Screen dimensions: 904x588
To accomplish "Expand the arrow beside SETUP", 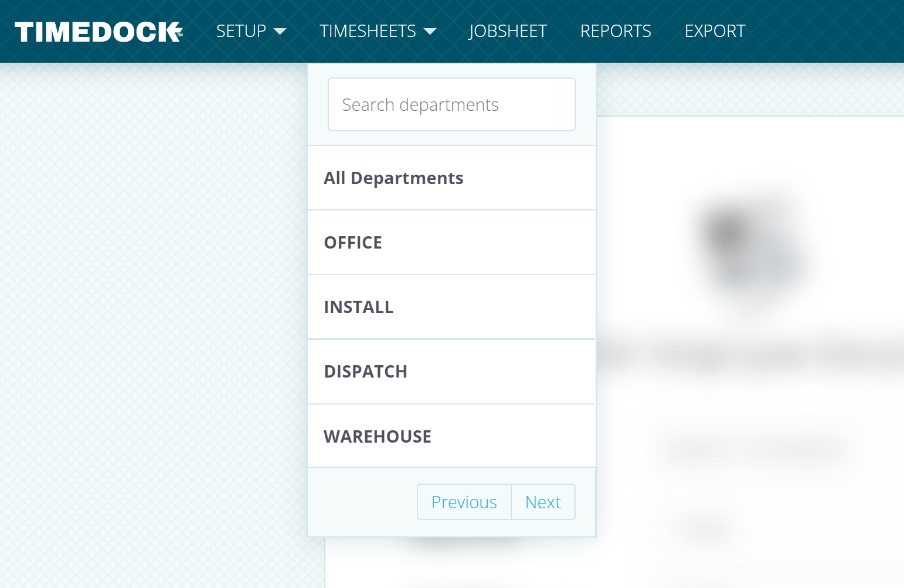I will click(x=280, y=32).
